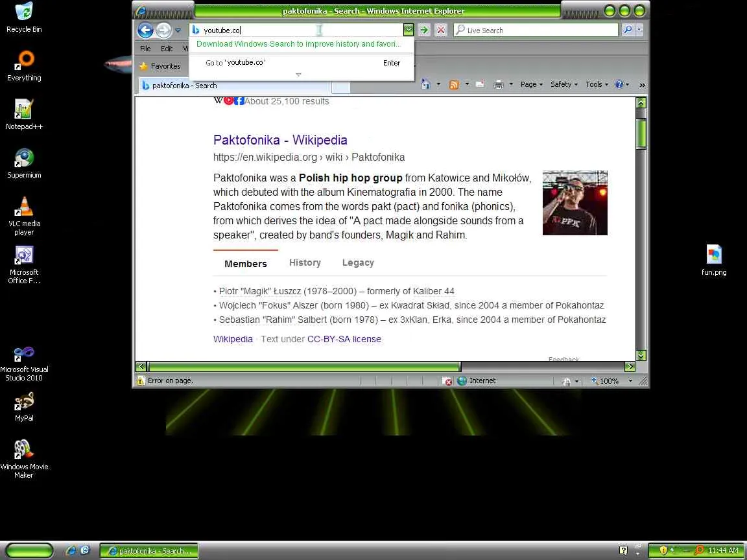Expand the address bar history dropdown
Image resolution: width=747 pixels, height=560 pixels.
(x=409, y=30)
